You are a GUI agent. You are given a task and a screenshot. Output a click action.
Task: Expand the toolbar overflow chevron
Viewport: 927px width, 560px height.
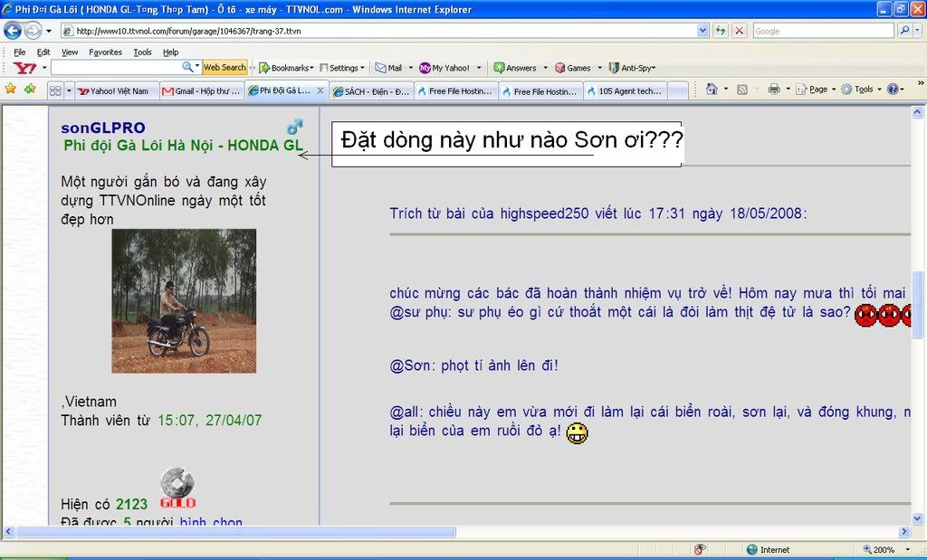920,83
